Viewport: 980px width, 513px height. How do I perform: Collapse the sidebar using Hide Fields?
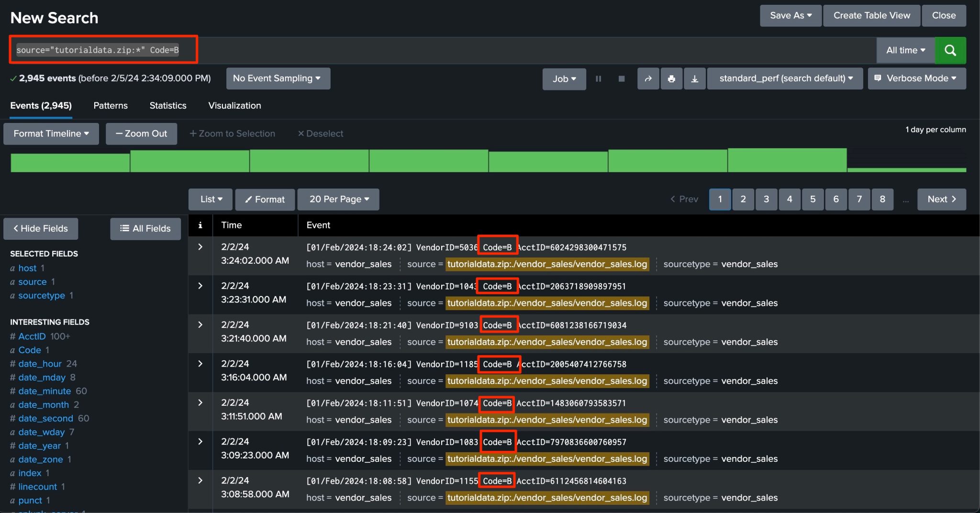(x=40, y=229)
